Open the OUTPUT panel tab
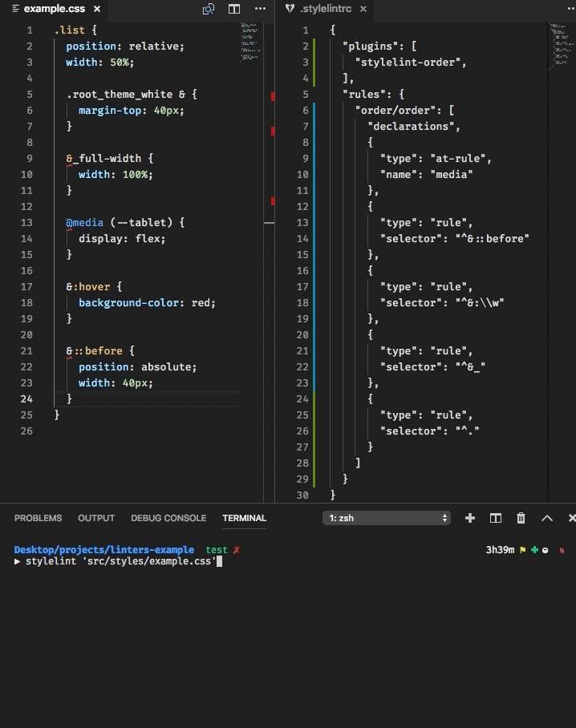 (x=96, y=518)
